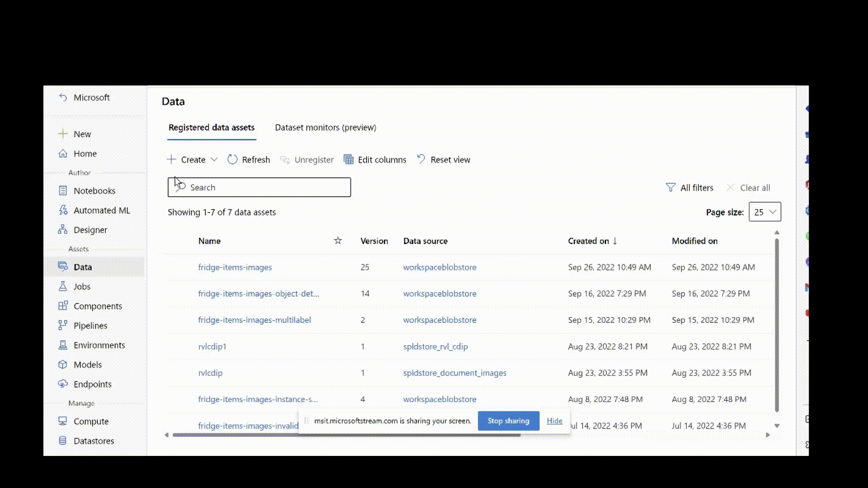Navigate to Pipelines section

(90, 325)
